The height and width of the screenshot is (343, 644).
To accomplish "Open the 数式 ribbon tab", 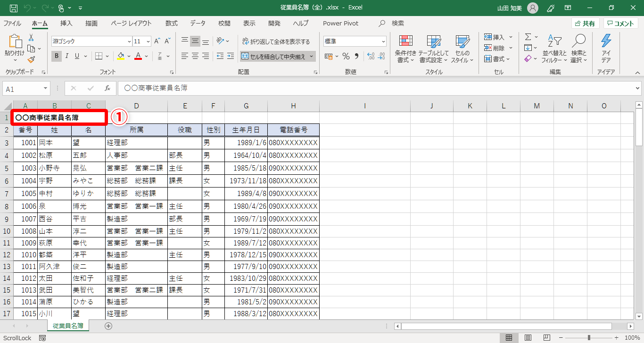I will tap(172, 23).
